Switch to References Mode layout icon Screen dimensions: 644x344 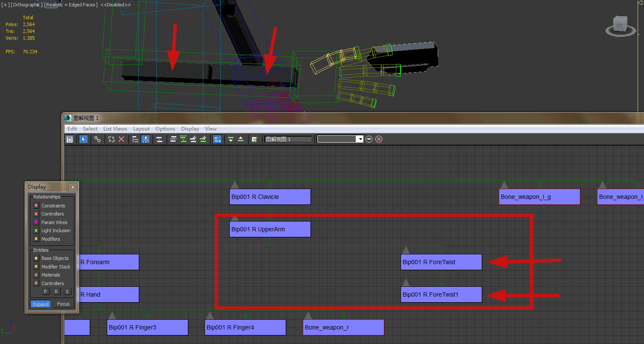(x=145, y=139)
